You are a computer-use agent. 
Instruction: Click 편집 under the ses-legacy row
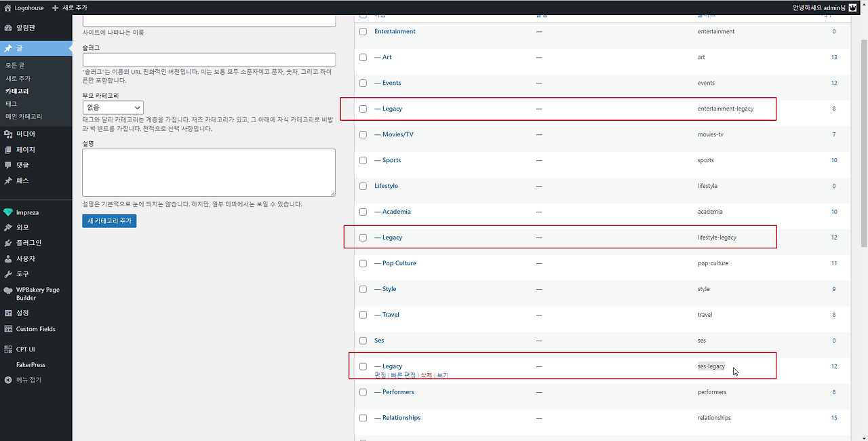point(380,375)
